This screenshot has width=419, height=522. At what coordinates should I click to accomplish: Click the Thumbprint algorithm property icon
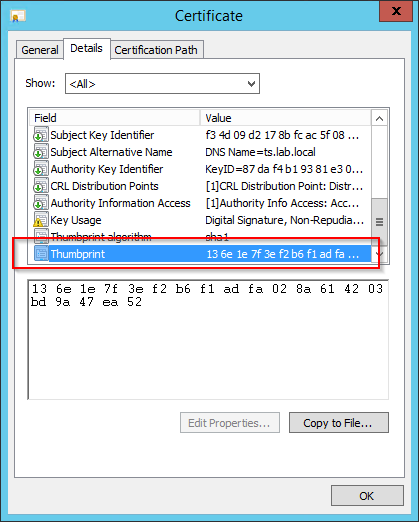[x=41, y=236]
